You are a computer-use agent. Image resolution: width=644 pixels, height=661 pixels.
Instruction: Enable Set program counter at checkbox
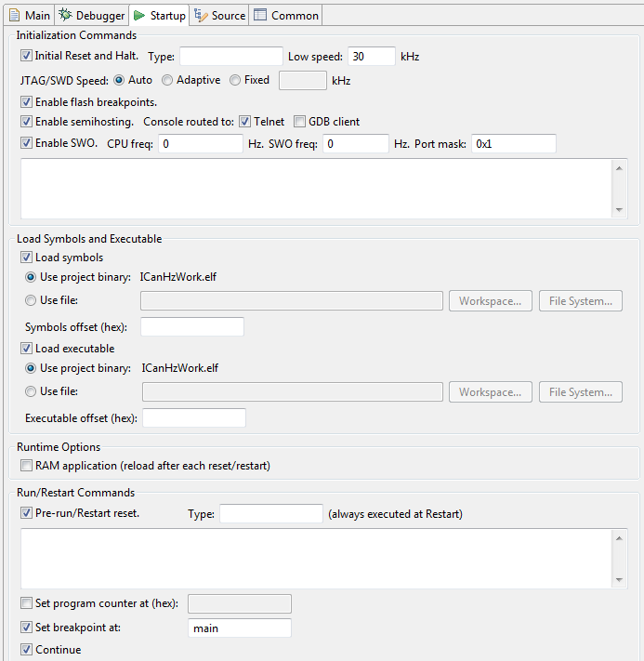pos(26,603)
